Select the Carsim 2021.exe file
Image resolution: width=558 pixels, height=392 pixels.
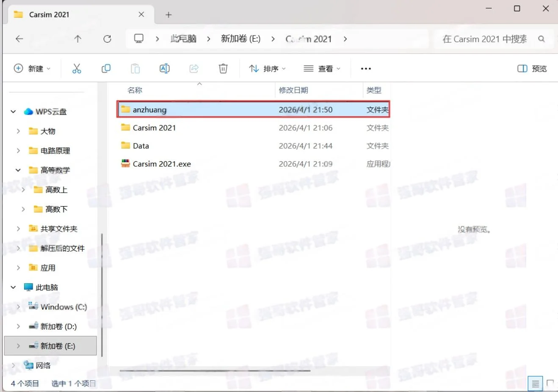pyautogui.click(x=253, y=164)
